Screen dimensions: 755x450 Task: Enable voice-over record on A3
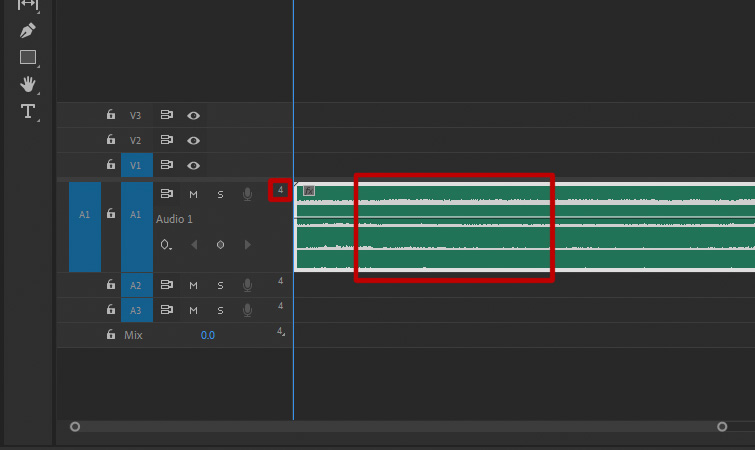tap(247, 310)
